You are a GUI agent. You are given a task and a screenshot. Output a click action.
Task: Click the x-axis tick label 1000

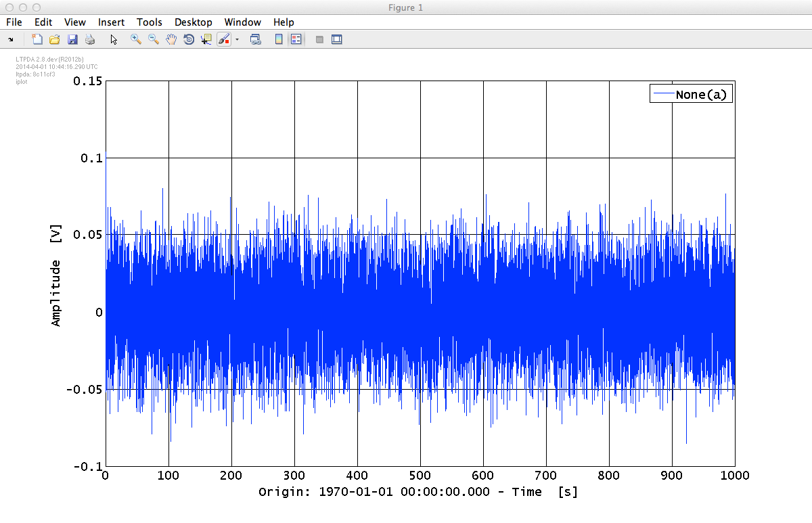coord(734,476)
